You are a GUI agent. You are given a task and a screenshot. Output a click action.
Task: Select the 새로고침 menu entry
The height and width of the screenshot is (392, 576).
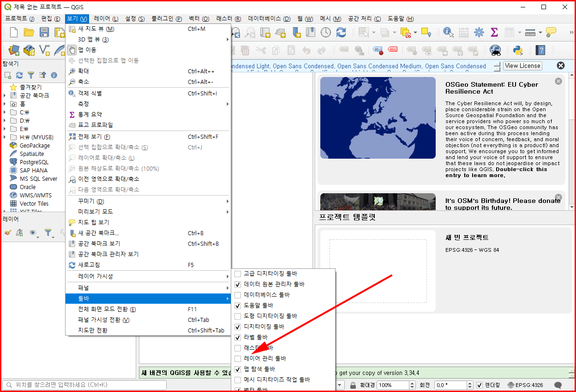tap(148, 265)
